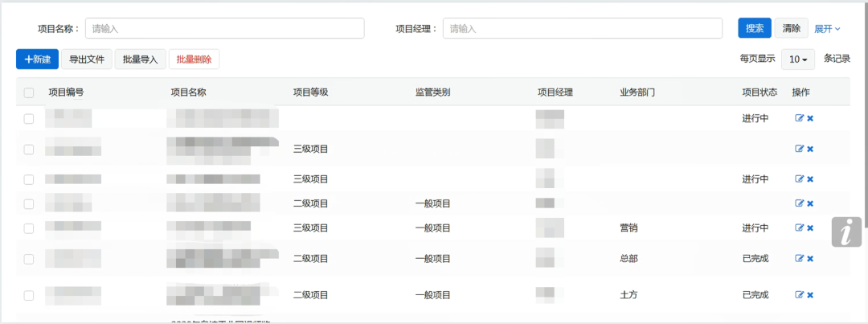Toggle the select-all header checkbox
Screen dimensions: 868x324
tap(29, 92)
